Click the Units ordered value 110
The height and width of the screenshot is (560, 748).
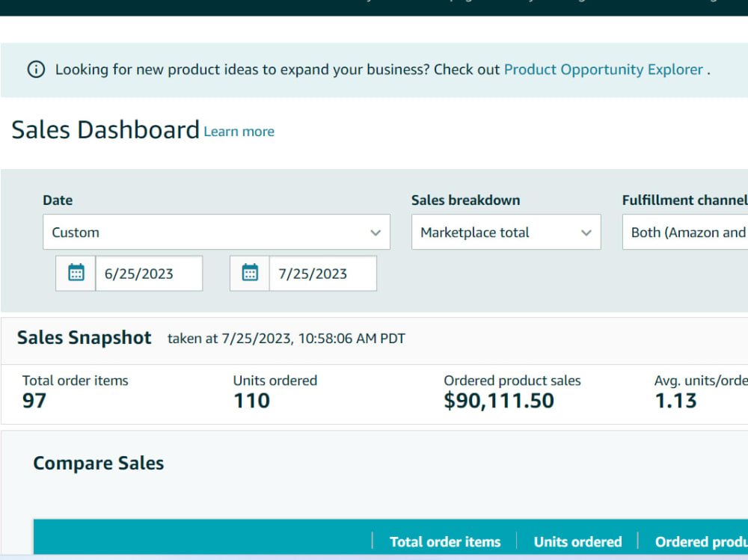tap(252, 401)
